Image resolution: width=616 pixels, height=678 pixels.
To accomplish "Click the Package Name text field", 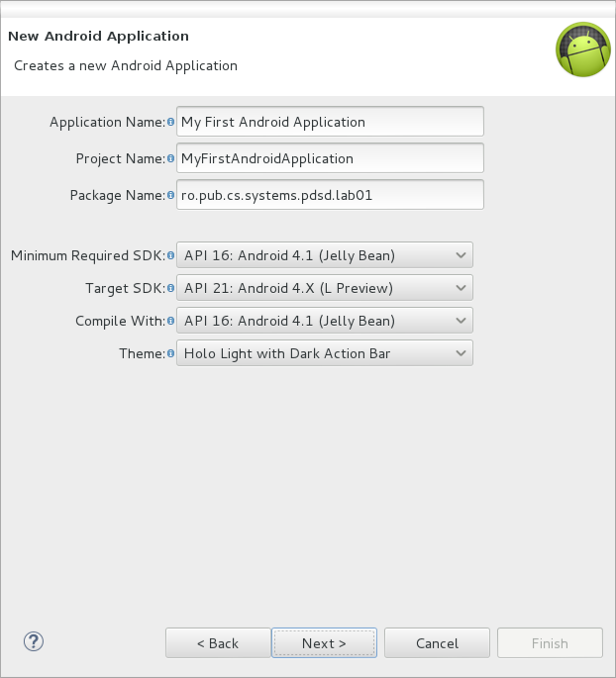I will [x=330, y=195].
